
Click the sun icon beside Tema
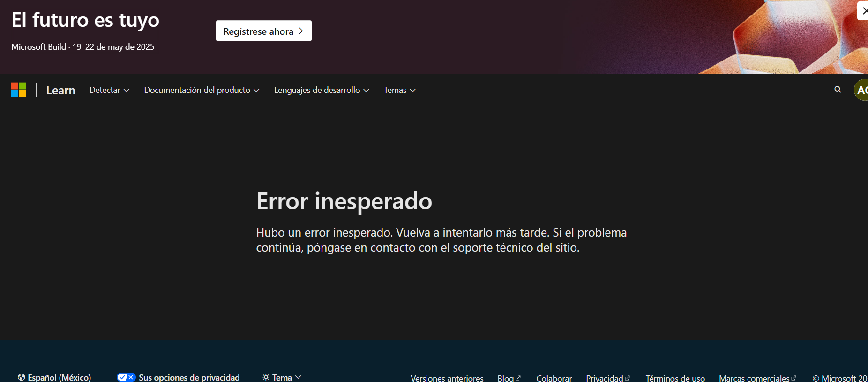click(x=266, y=377)
